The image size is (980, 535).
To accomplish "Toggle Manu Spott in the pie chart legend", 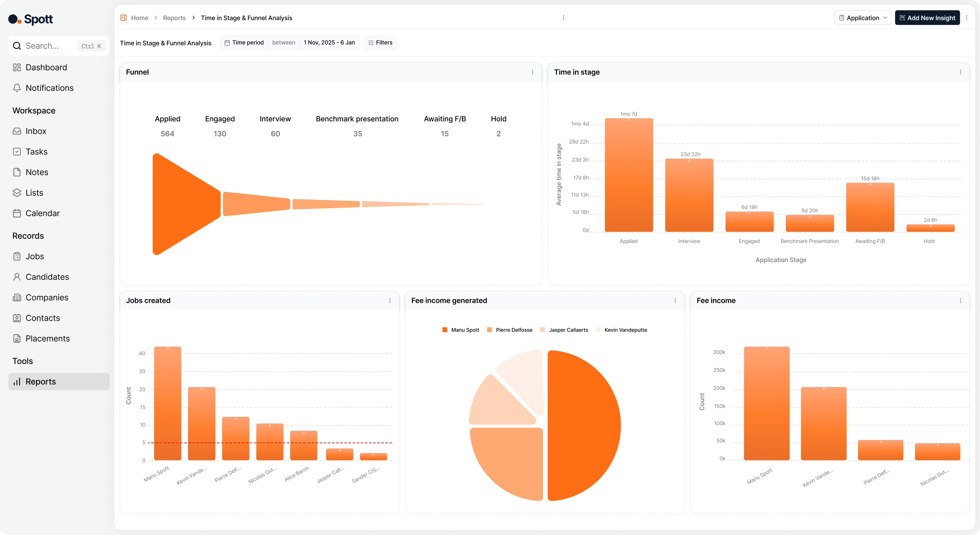I will pyautogui.click(x=460, y=330).
